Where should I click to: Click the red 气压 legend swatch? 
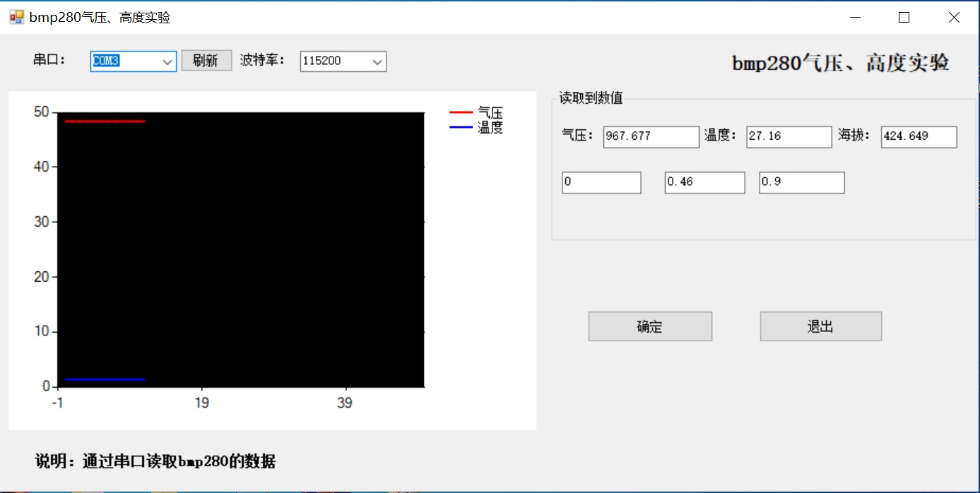461,113
